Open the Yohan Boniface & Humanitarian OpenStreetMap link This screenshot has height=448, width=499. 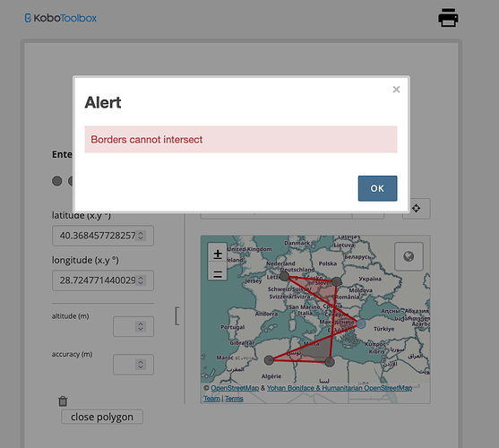[x=340, y=388]
